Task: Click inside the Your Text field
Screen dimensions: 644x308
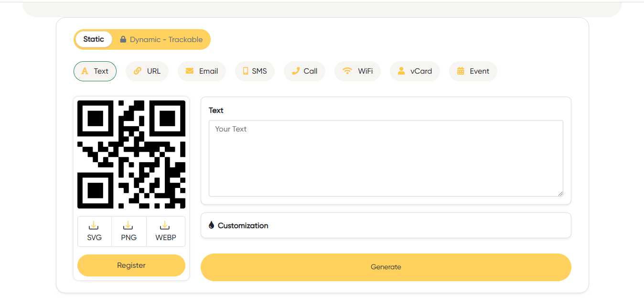Action: [x=386, y=158]
